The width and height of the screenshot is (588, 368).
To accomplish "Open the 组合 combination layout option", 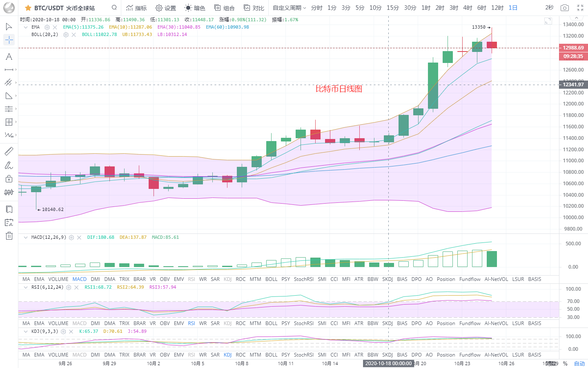I will (x=225, y=8).
